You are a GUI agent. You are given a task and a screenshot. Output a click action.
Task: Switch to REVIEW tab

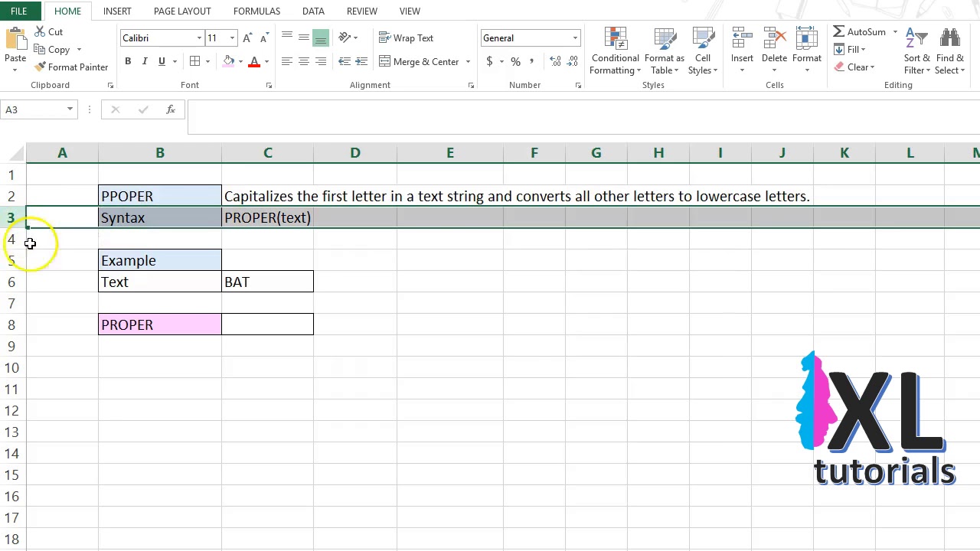click(361, 11)
